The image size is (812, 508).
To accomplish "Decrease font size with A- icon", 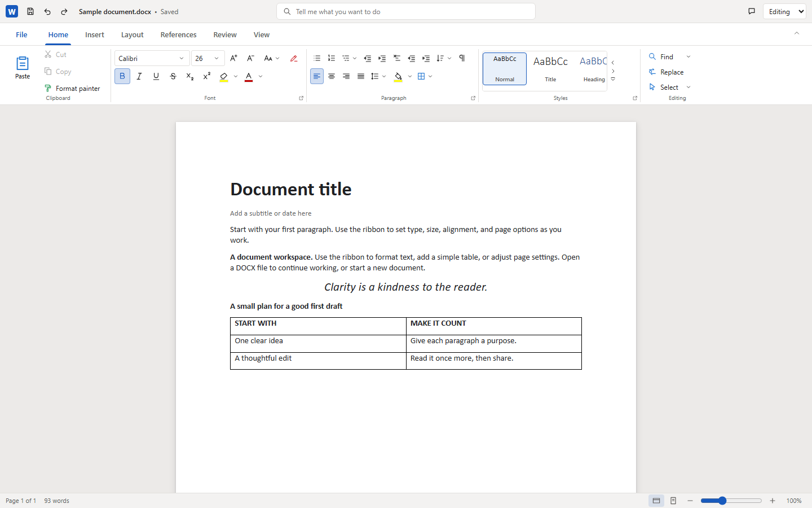I will [251, 58].
